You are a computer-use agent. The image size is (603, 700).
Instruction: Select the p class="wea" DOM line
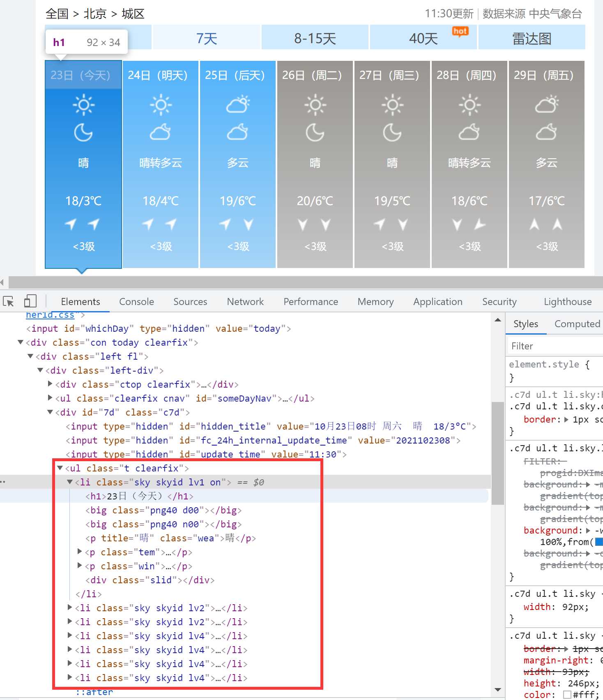pyautogui.click(x=170, y=538)
